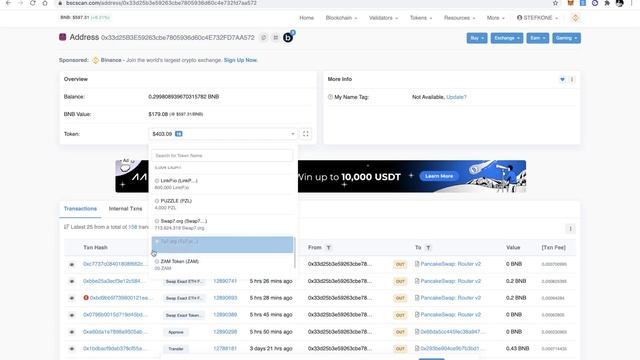Screen dimensions: 640x360
Task: Click the red error icon on 0xbd9bb6
Action: coord(86,298)
